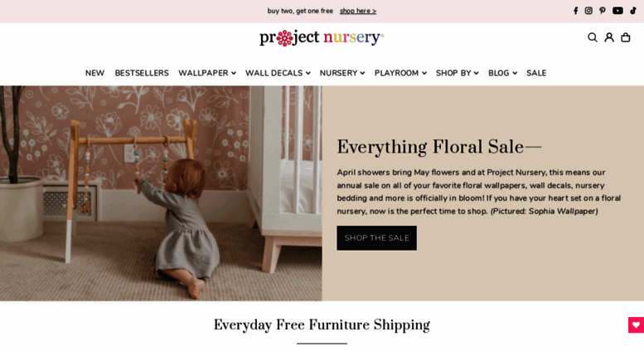Click the Shop The Sale button

376,238
